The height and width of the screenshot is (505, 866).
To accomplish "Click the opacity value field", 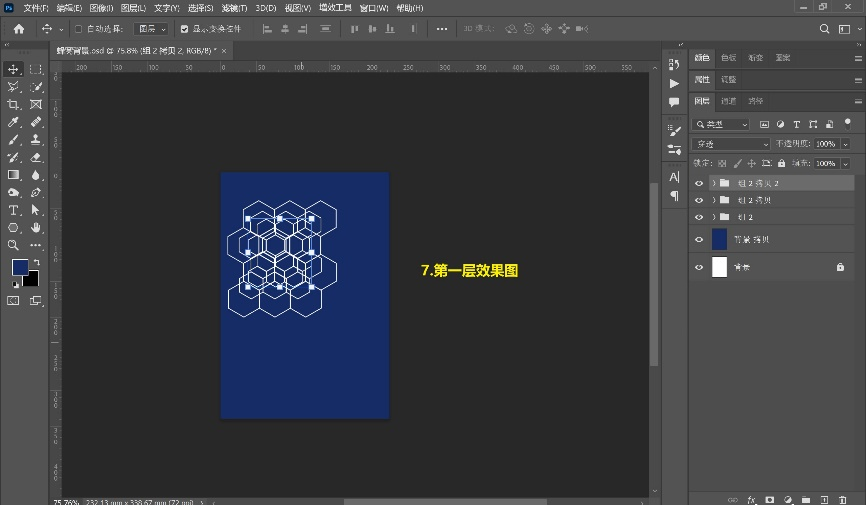I will click(826, 144).
